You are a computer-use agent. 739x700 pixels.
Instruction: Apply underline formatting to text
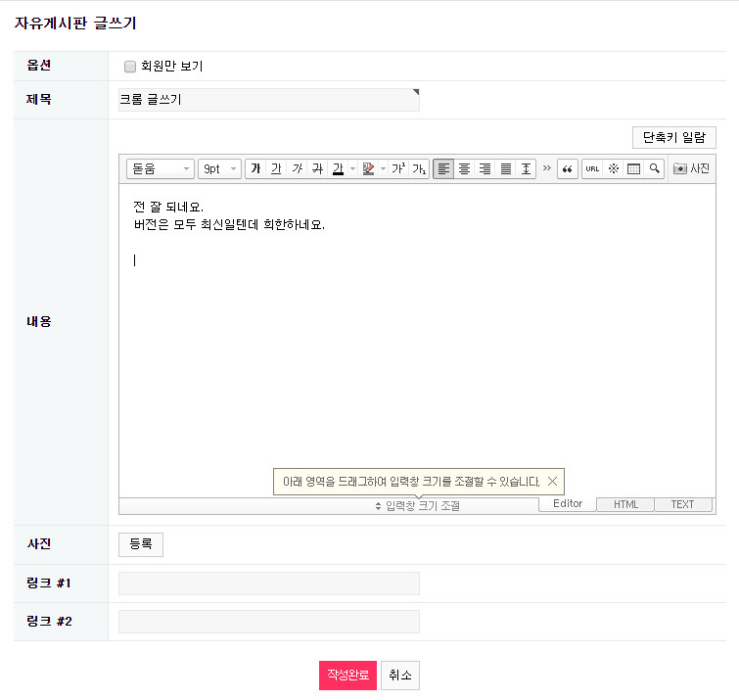276,169
